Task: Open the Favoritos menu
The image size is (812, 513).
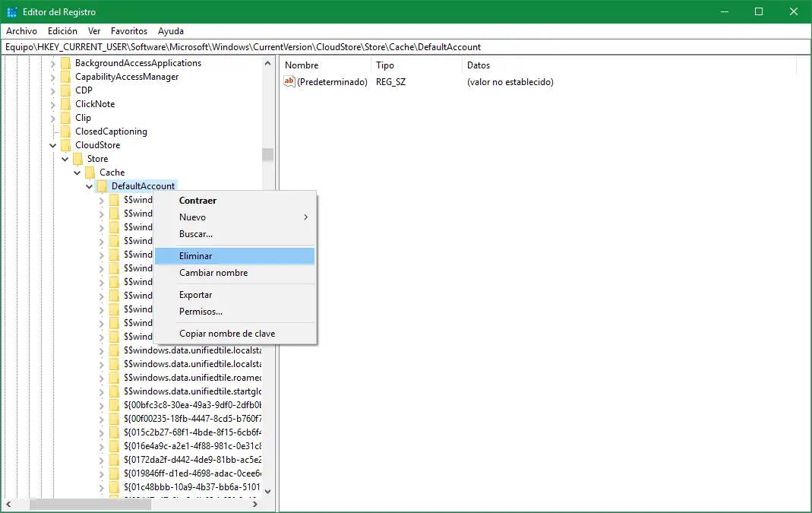Action: [129, 31]
